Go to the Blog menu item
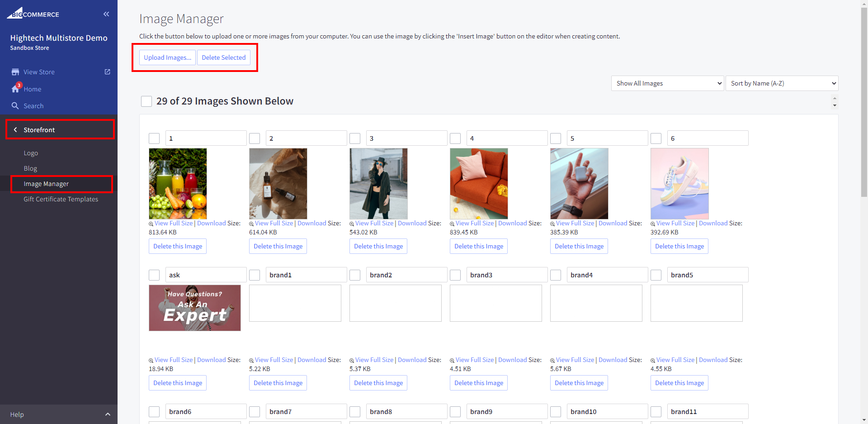The width and height of the screenshot is (868, 424). point(30,168)
